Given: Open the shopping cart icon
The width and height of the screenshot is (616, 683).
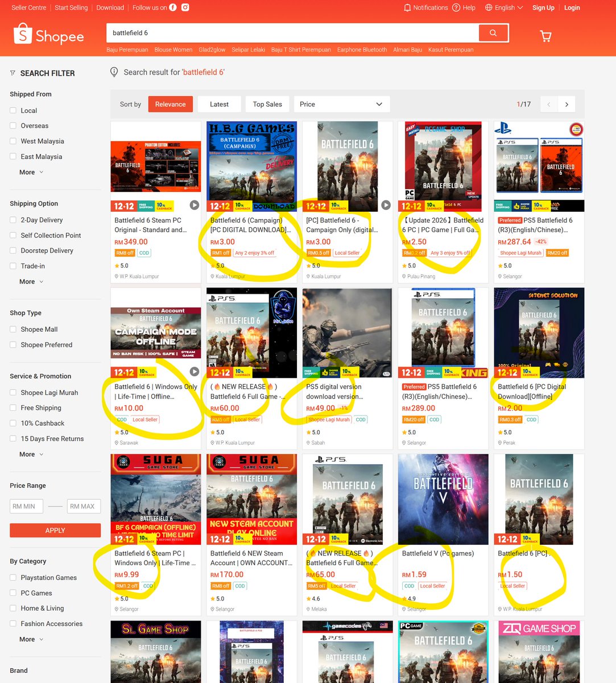Looking at the screenshot, I should [x=545, y=36].
